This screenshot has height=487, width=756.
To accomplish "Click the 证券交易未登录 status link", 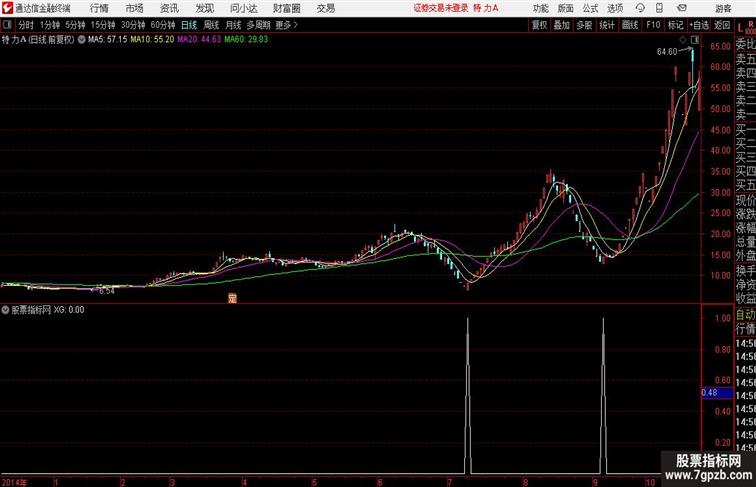I will pyautogui.click(x=441, y=8).
